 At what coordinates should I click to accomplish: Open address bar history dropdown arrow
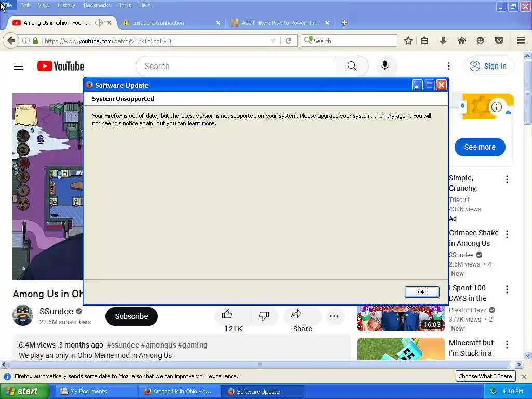point(273,41)
